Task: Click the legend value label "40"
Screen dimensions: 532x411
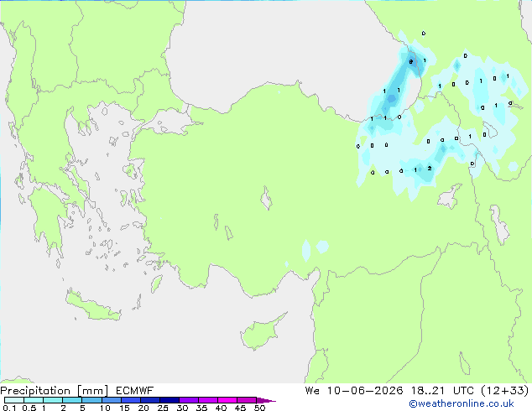Action: click(221, 408)
